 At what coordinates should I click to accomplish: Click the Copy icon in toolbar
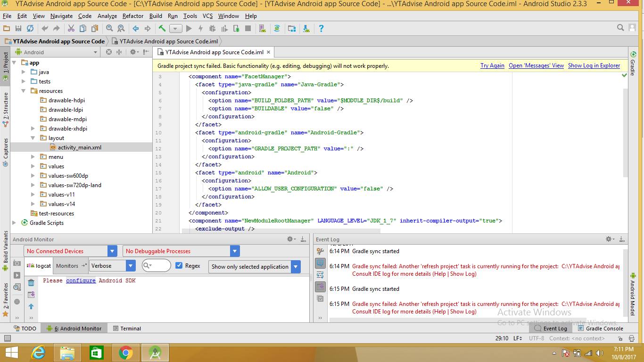pyautogui.click(x=83, y=29)
